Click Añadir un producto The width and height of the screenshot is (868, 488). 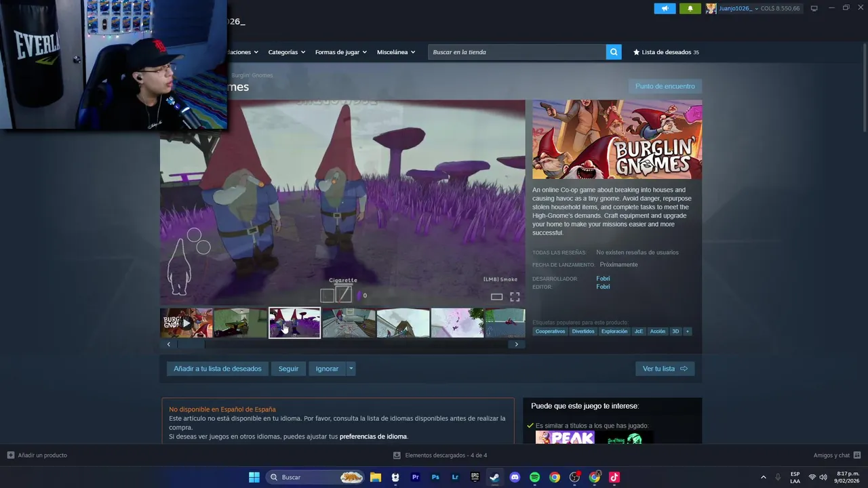tap(37, 455)
